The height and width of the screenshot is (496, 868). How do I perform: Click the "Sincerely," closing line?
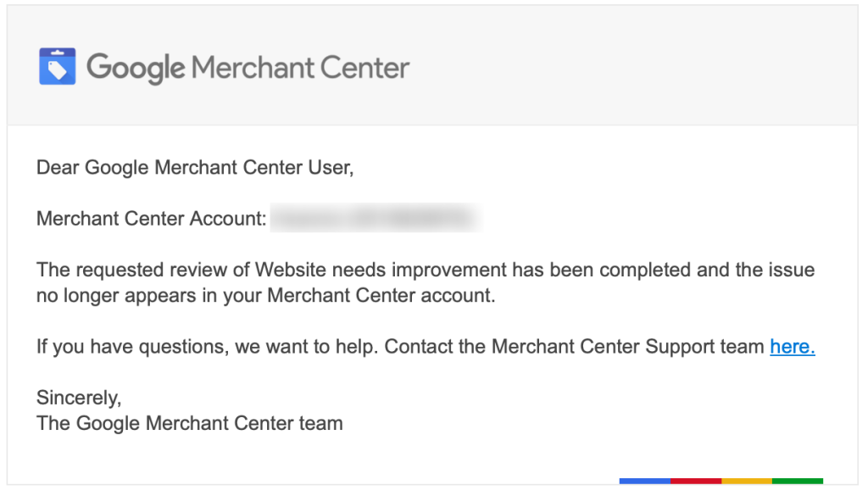[79, 397]
